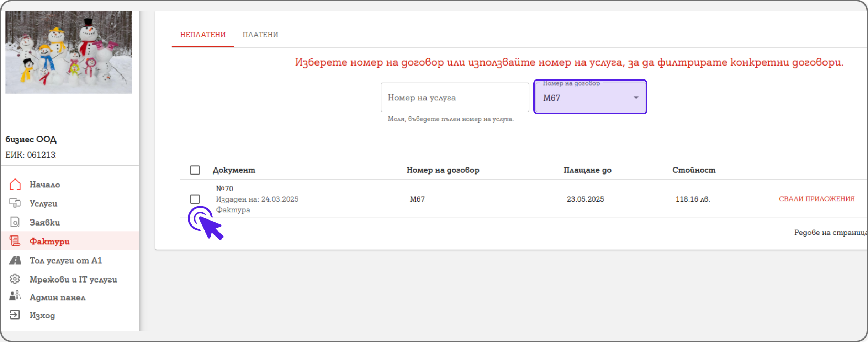Click the Стойност column header
This screenshot has height=342, width=868.
[x=694, y=170]
